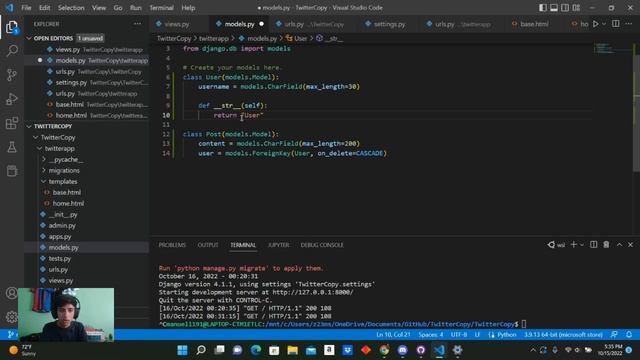
Task: Open notifications bell in status bar
Action: [x=629, y=335]
